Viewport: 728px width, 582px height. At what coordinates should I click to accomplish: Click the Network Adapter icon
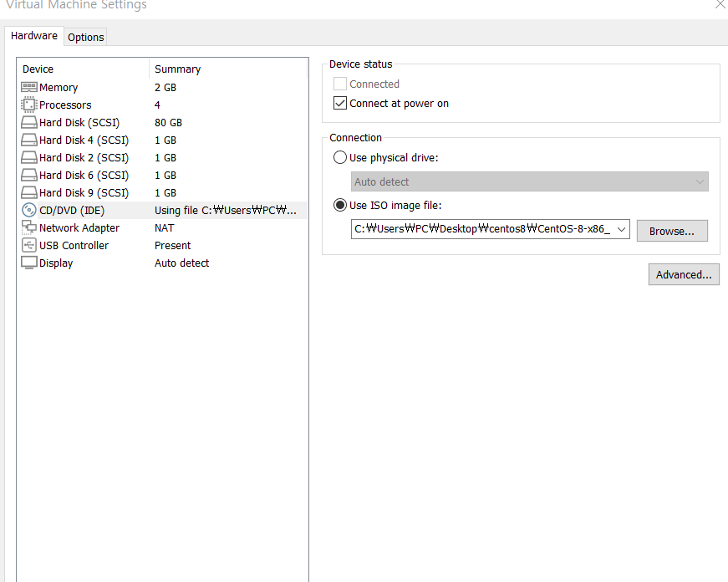[28, 227]
